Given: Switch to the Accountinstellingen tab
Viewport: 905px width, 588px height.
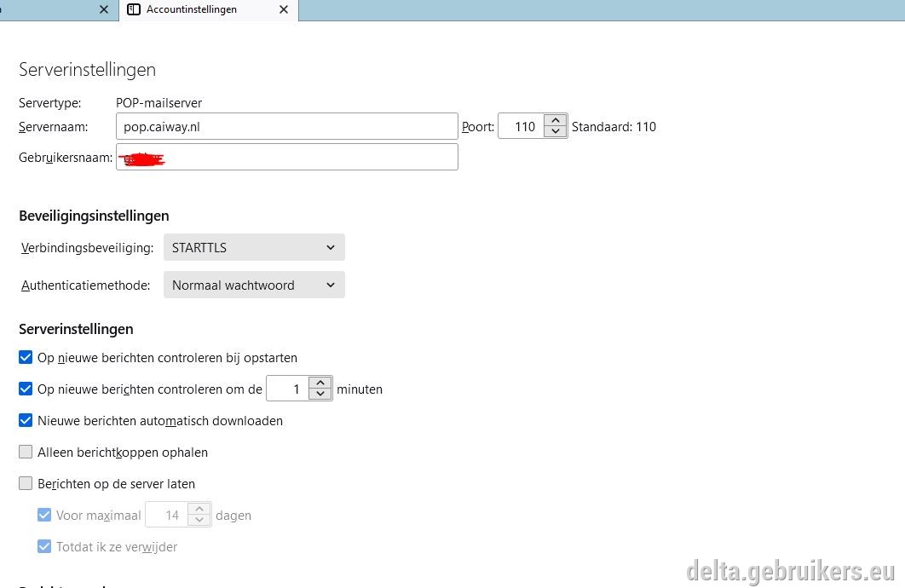Looking at the screenshot, I should (x=209, y=10).
